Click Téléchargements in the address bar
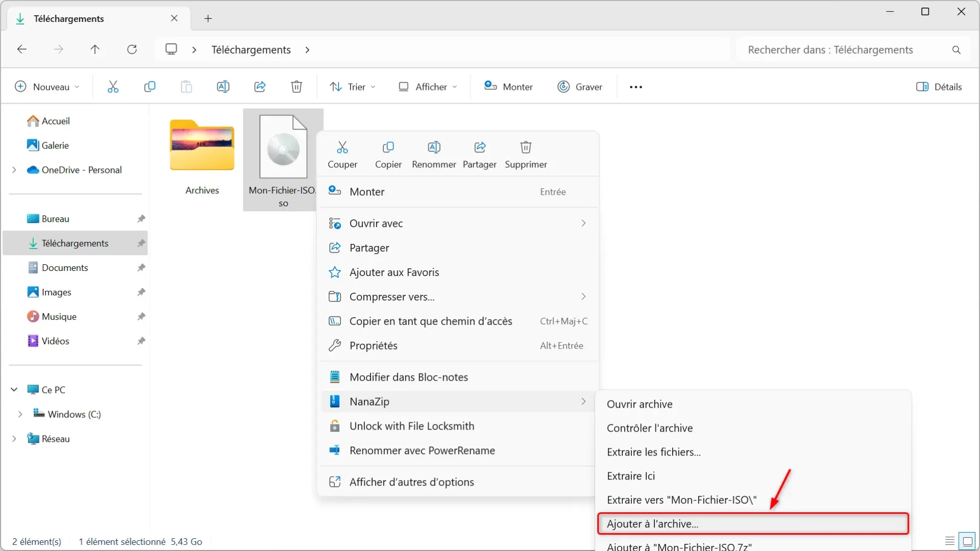The image size is (980, 551). click(251, 50)
